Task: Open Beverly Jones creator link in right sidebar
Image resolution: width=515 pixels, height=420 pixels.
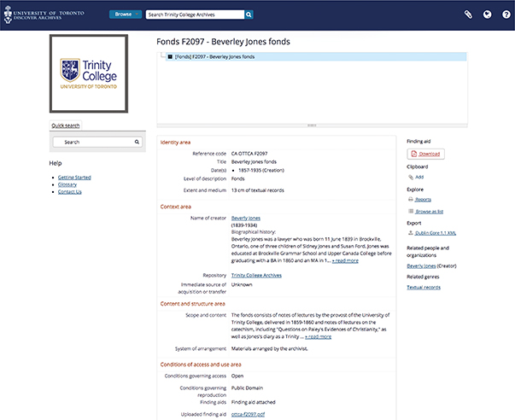Action: (421, 266)
